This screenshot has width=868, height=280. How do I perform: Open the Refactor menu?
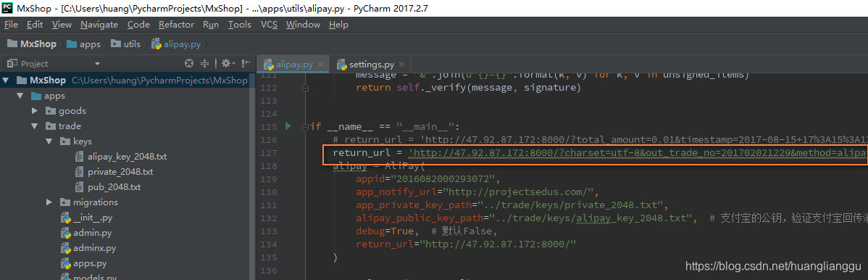pos(176,25)
